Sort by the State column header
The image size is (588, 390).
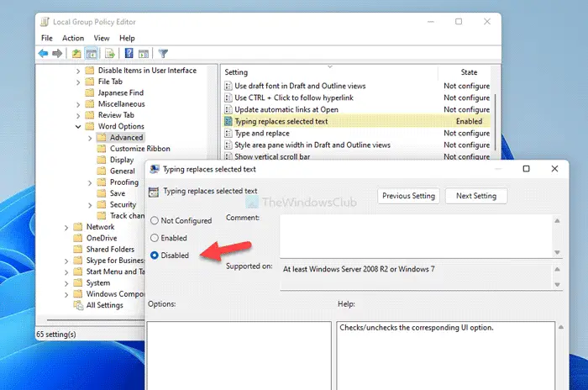(x=469, y=72)
